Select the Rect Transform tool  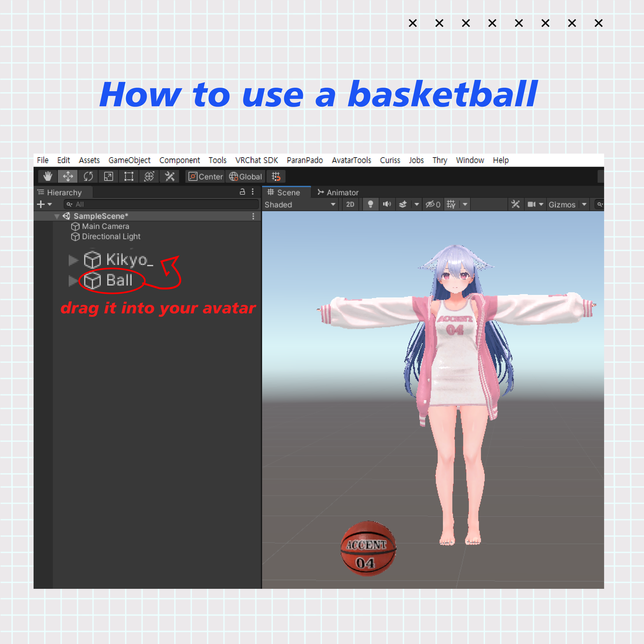[129, 176]
